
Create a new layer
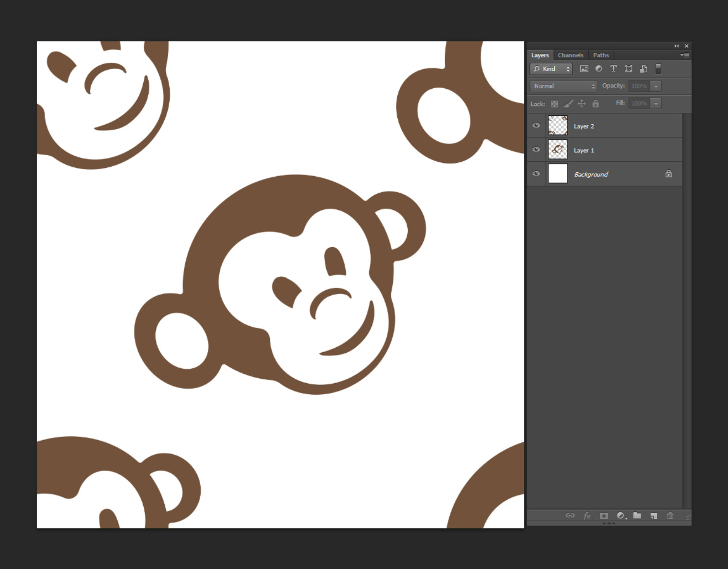pos(654,516)
